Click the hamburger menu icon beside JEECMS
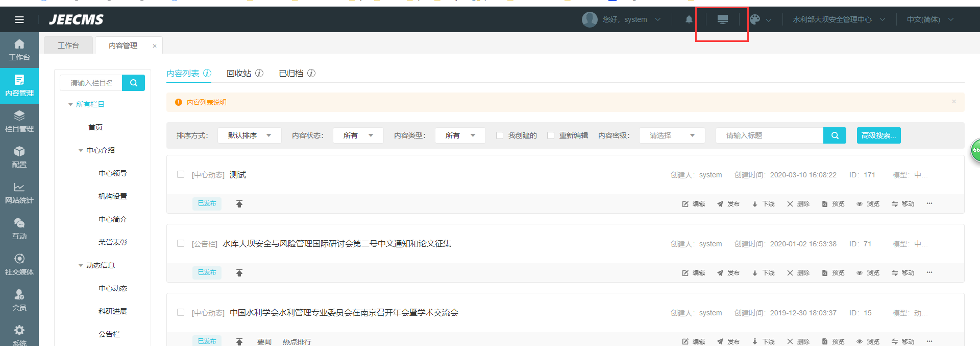This screenshot has height=346, width=980. pyautogui.click(x=19, y=19)
